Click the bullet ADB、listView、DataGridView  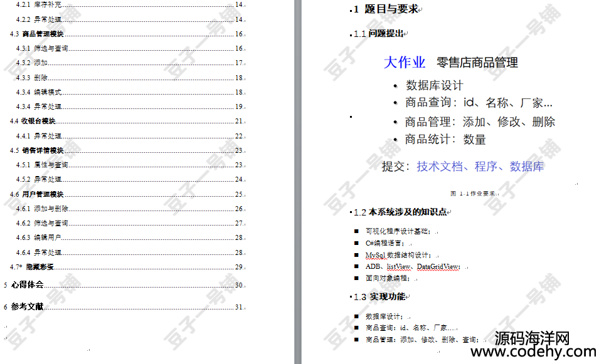[x=413, y=267]
